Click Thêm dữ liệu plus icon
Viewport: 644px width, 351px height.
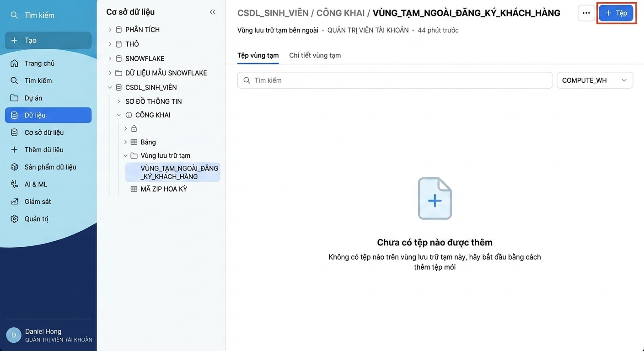14,150
